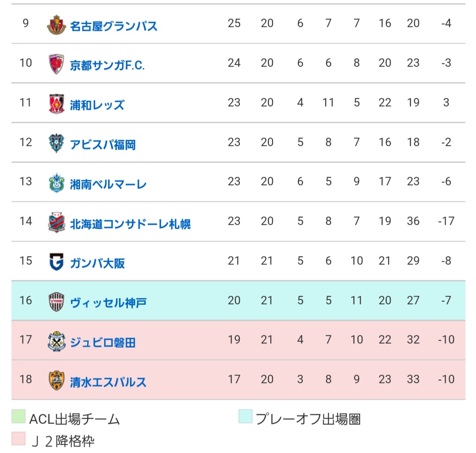The height and width of the screenshot is (453, 476).
Task: Open the 名古屋グランパス team link
Action: click(114, 26)
